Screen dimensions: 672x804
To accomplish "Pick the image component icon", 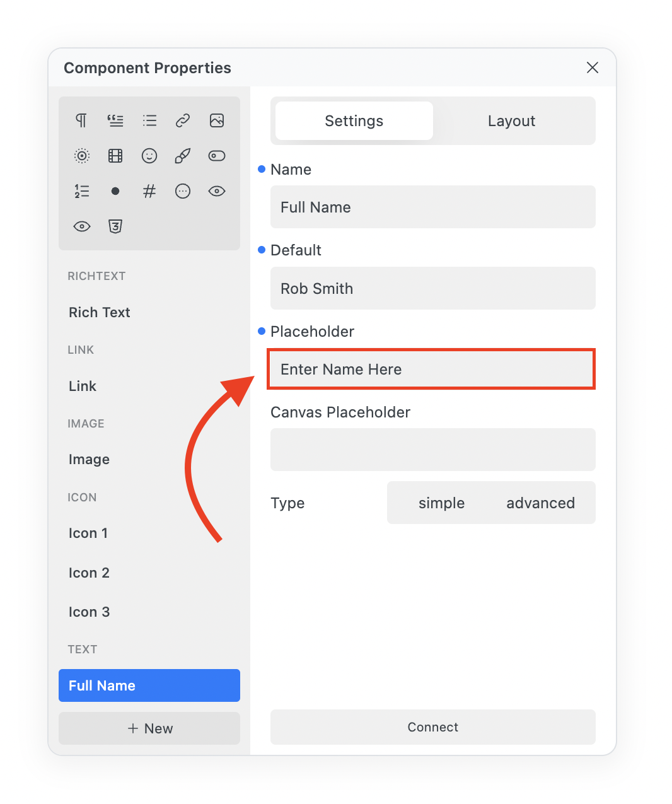I will tap(217, 120).
